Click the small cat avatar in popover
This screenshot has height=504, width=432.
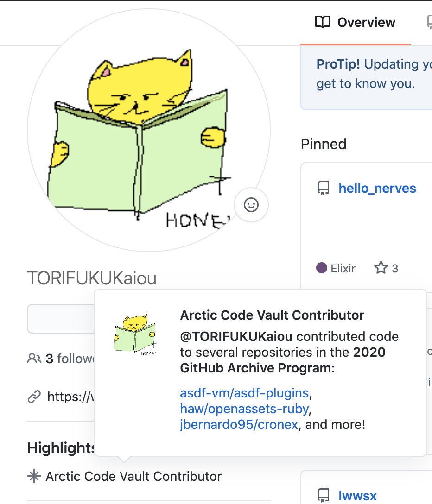(135, 334)
